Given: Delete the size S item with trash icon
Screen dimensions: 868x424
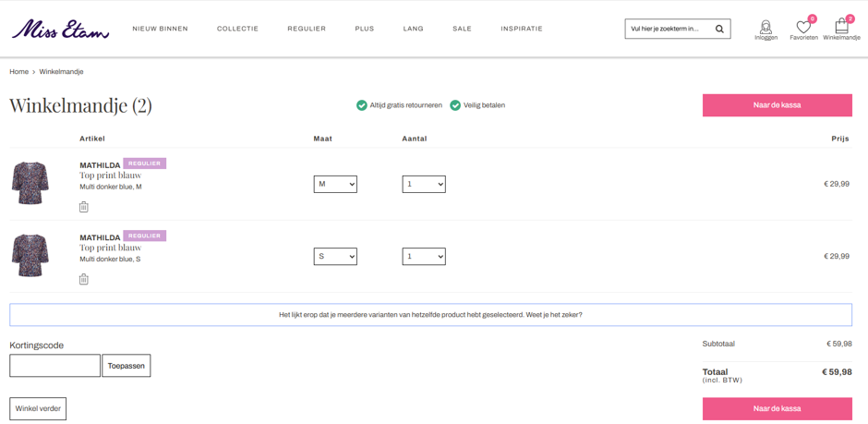Looking at the screenshot, I should tap(84, 279).
